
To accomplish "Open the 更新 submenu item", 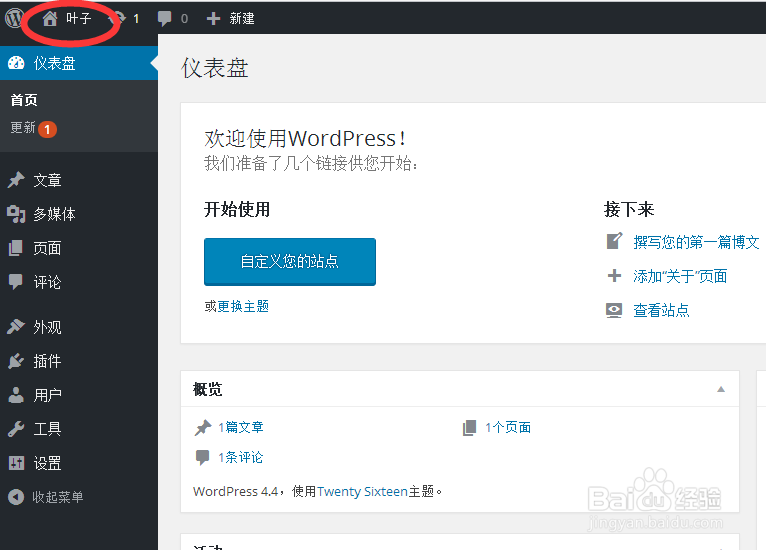I will 23,127.
